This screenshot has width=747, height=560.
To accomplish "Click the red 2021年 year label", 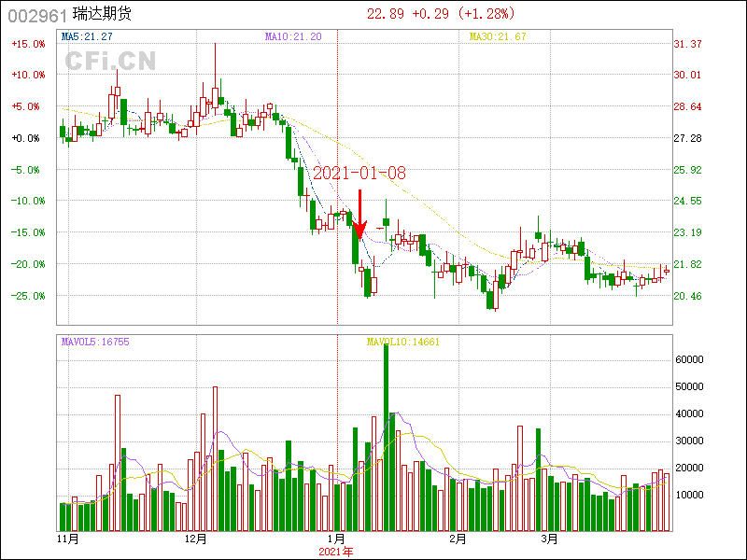I will click(337, 552).
